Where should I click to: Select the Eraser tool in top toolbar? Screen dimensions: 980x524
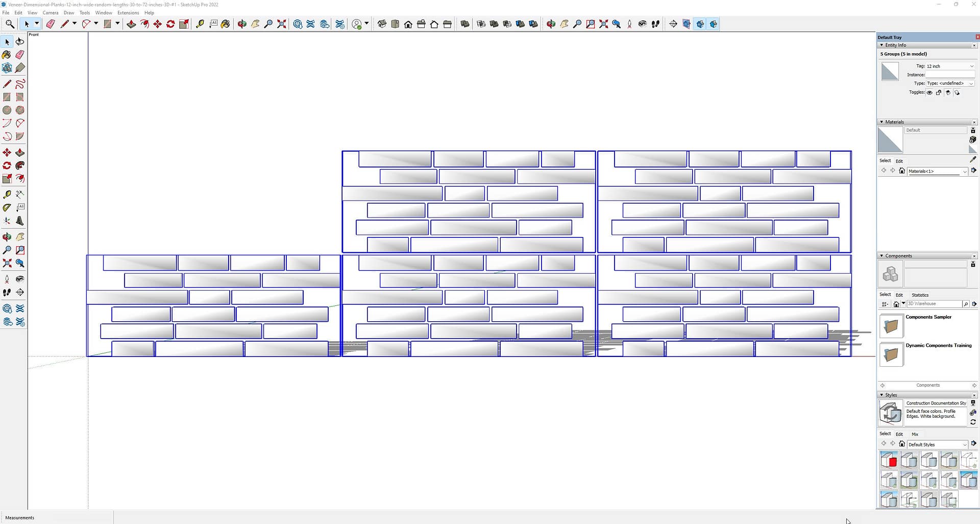[51, 24]
